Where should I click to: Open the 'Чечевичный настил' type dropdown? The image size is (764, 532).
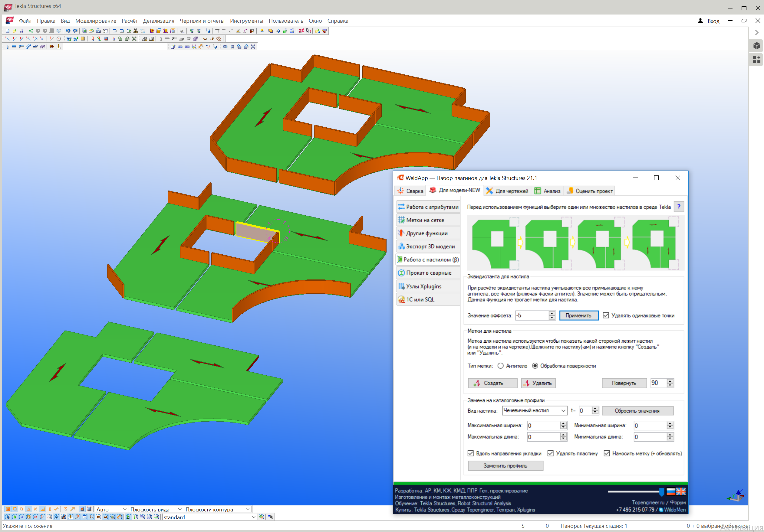click(x=534, y=410)
